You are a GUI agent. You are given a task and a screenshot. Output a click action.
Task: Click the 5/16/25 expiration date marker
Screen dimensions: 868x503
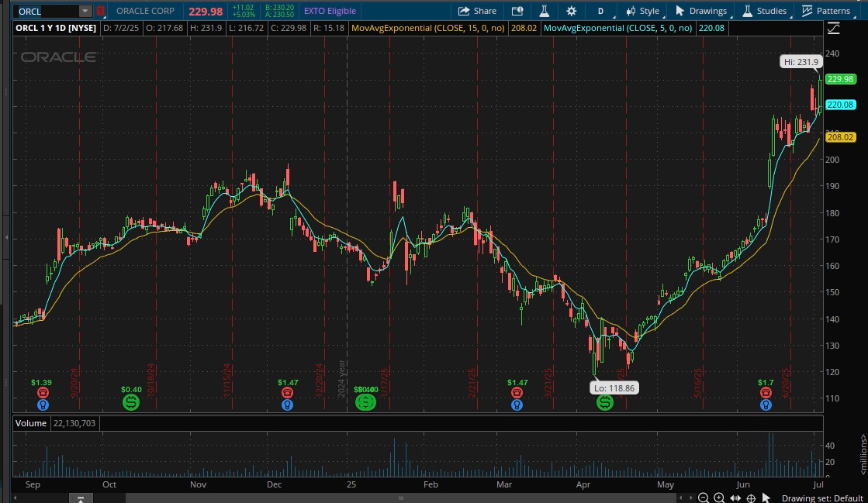pyautogui.click(x=698, y=383)
